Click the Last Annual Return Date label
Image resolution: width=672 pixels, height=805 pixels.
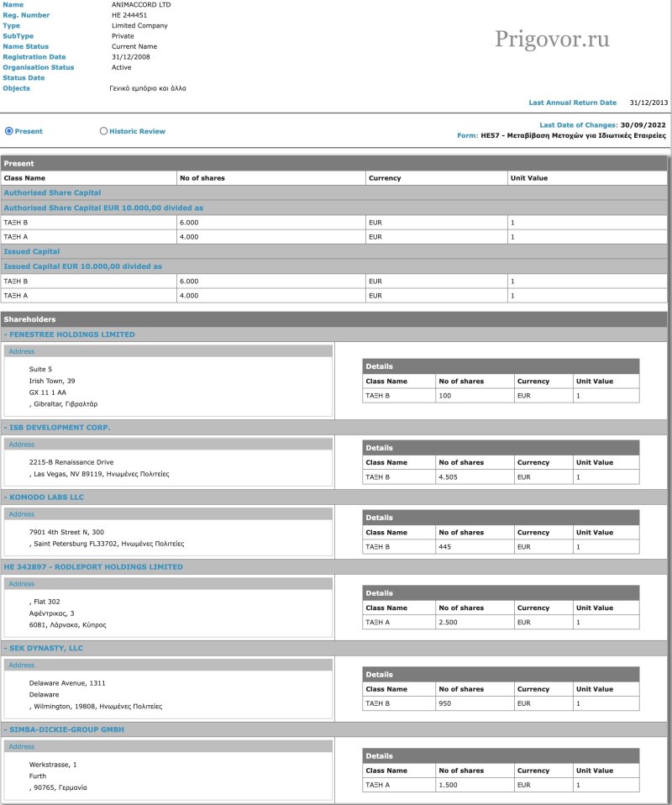[x=572, y=103]
